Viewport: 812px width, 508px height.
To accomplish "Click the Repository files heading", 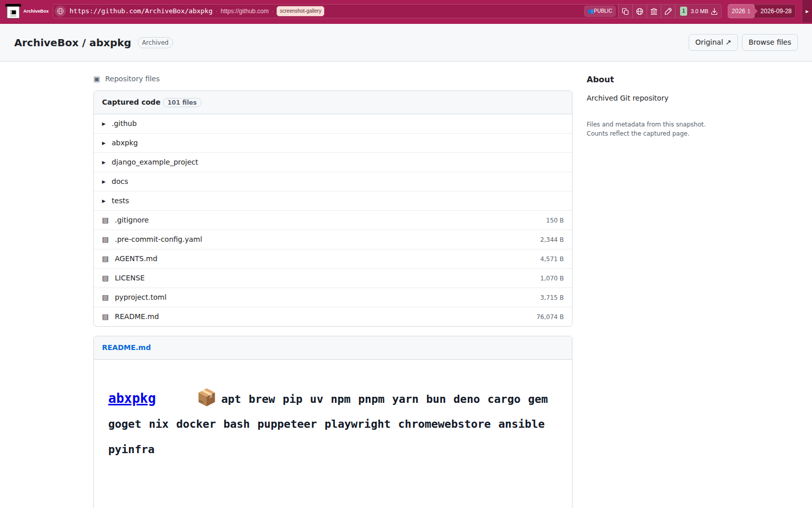I will (x=132, y=79).
